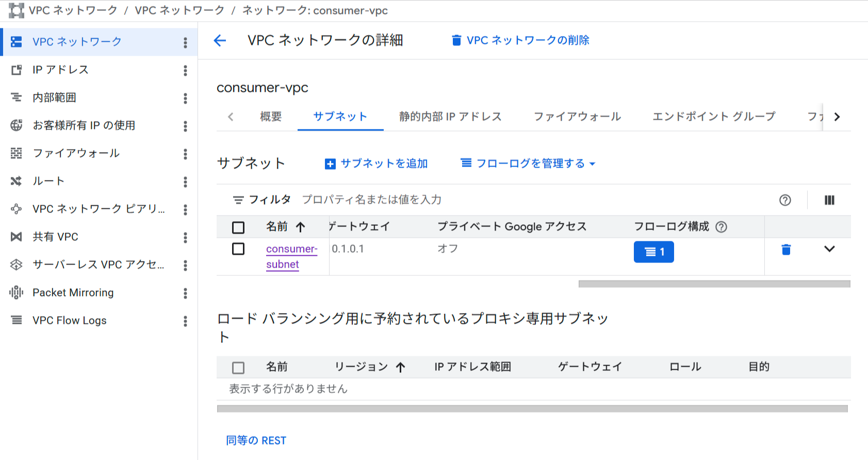This screenshot has width=868, height=460.
Task: Sort subnets by 名前 arrow icon
Action: coord(301,227)
